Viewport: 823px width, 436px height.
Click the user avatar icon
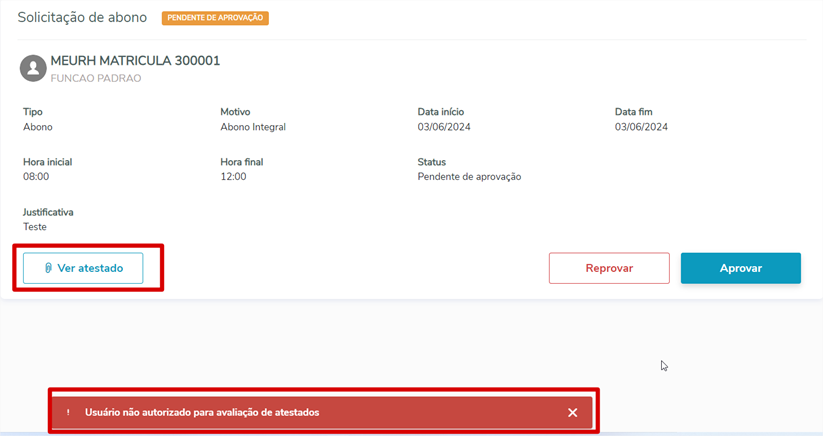[33, 68]
